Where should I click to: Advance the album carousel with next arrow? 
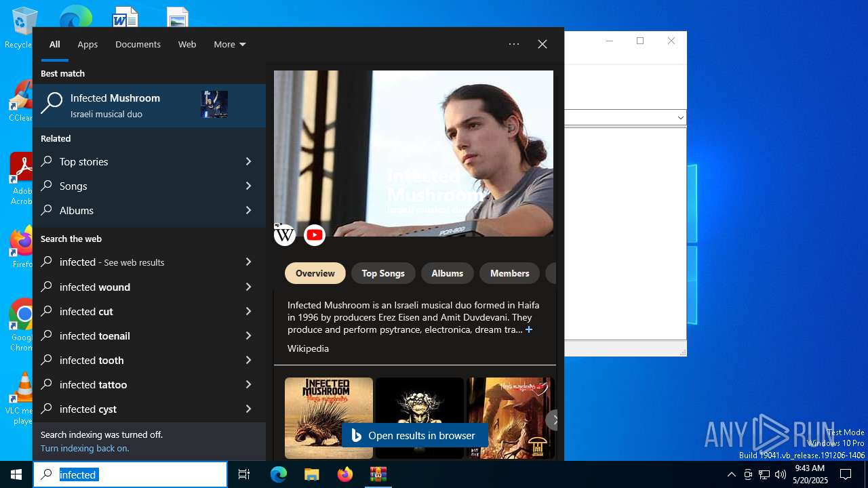pyautogui.click(x=553, y=420)
